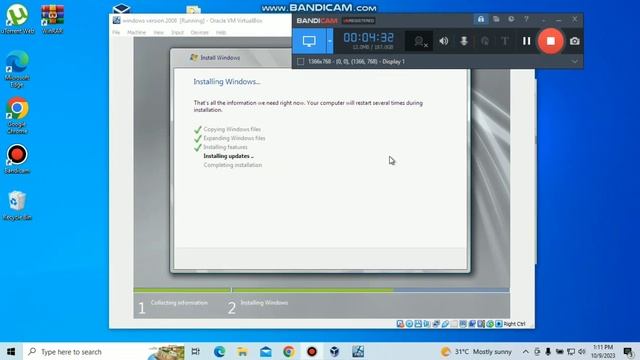This screenshot has height=360, width=640.
Task: Open the Bandicam scheduler clock icon
Action: pyautogui.click(x=511, y=19)
